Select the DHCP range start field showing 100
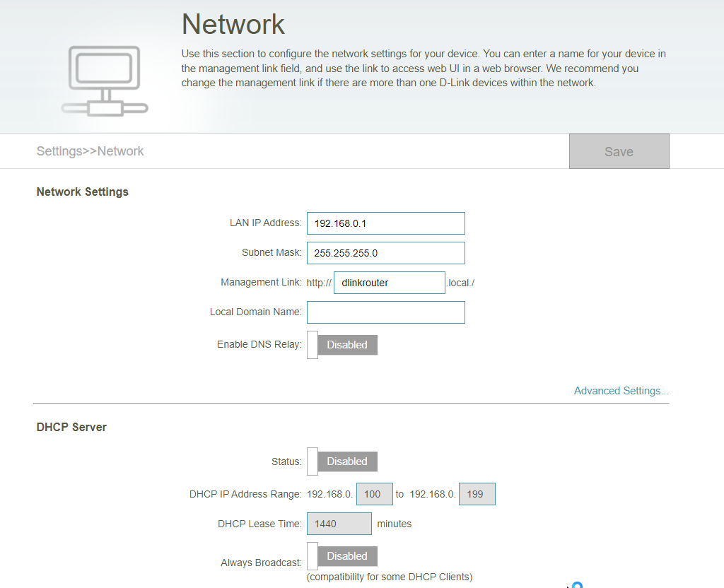 tap(374, 493)
